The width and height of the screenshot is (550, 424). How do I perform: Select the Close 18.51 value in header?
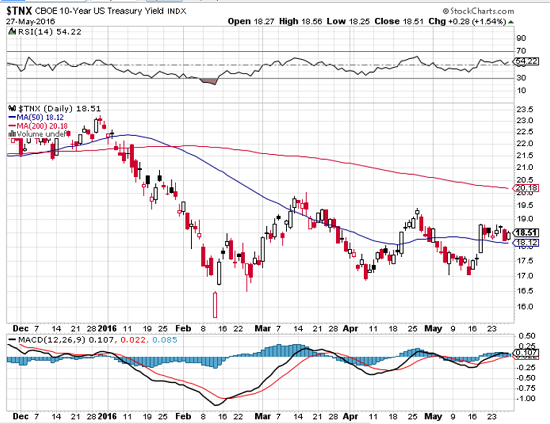click(399, 21)
